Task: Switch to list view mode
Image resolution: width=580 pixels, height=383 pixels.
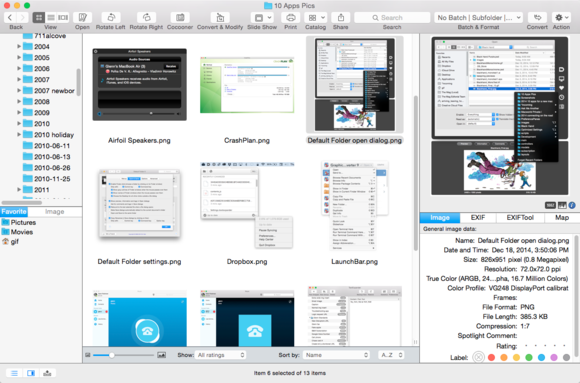Action: [x=51, y=17]
